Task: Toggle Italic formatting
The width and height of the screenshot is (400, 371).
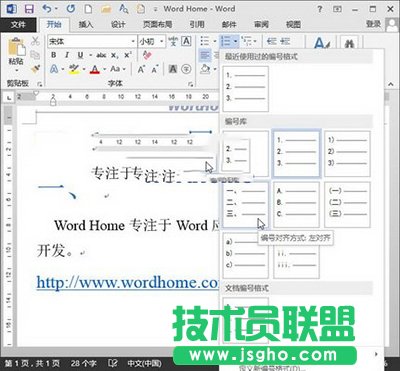Action: click(67, 55)
